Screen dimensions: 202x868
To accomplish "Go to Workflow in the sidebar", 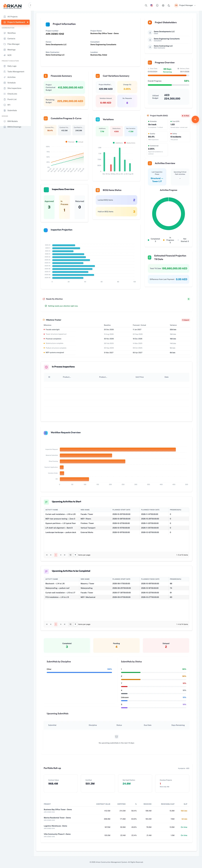I will [x=16, y=33].
